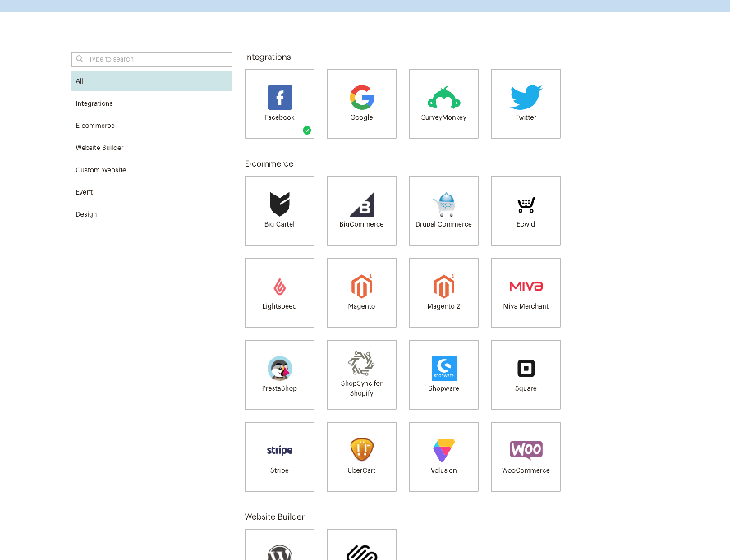The width and height of the screenshot is (730, 560).
Task: Choose the Magento tile
Action: [361, 293]
